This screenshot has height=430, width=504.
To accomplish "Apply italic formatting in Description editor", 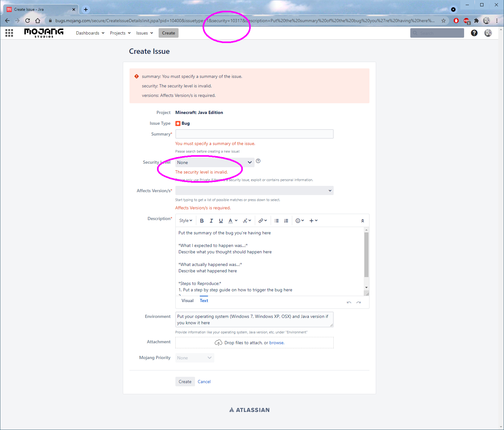I will (x=211, y=221).
